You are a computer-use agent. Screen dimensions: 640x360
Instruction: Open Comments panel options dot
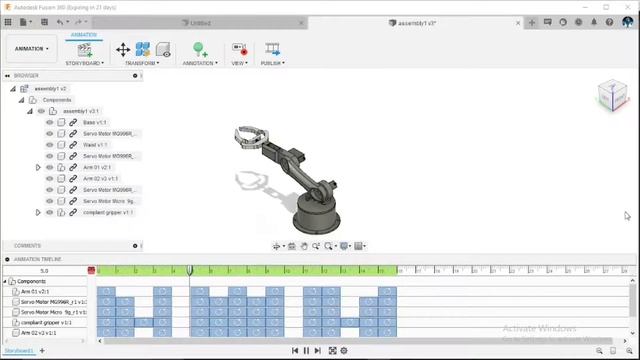(x=135, y=246)
